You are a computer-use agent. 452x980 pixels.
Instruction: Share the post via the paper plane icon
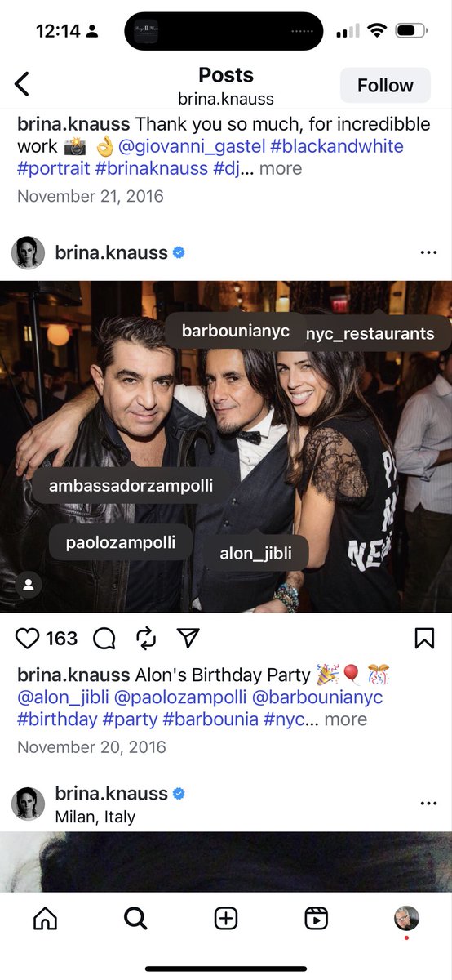[x=188, y=638]
